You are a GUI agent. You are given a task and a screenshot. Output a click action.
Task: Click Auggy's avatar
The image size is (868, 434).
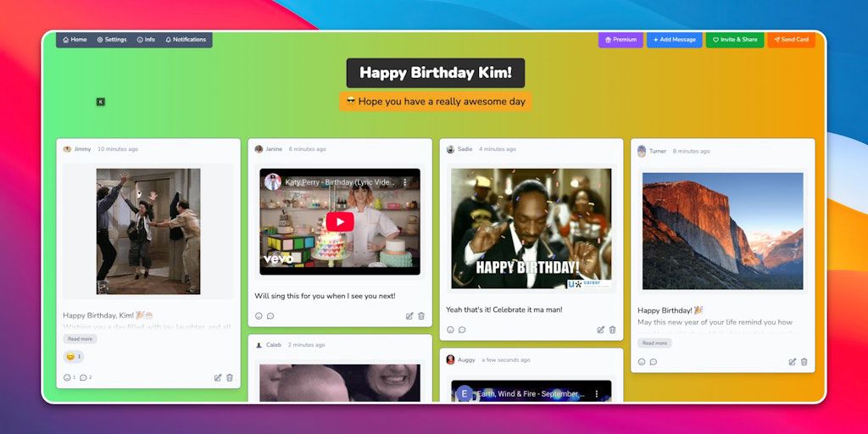tap(451, 359)
